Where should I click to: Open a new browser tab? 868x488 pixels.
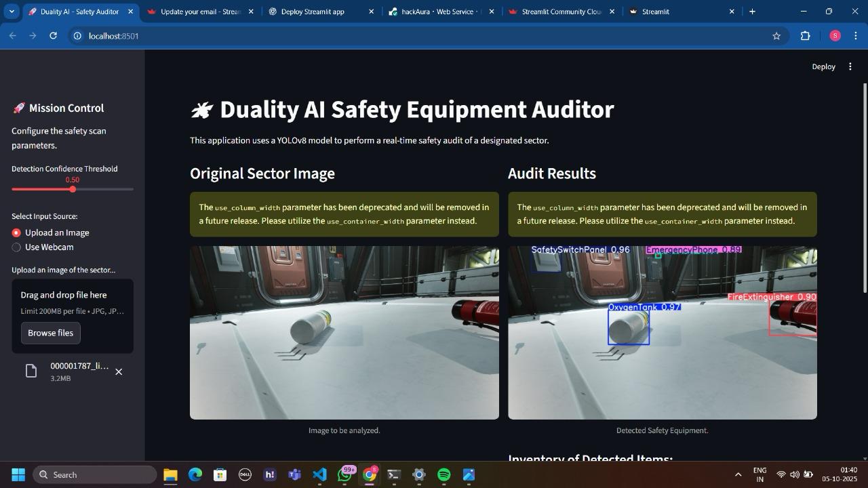tap(752, 12)
